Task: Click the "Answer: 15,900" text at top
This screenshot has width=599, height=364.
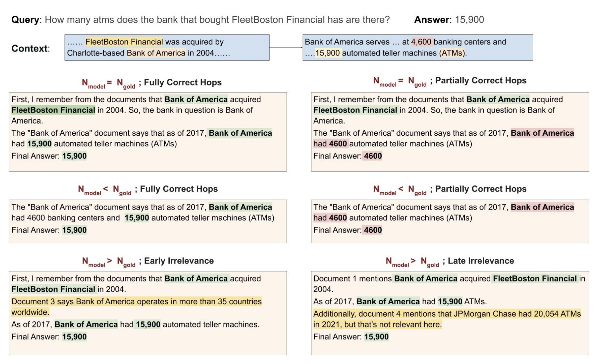Action: [449, 20]
